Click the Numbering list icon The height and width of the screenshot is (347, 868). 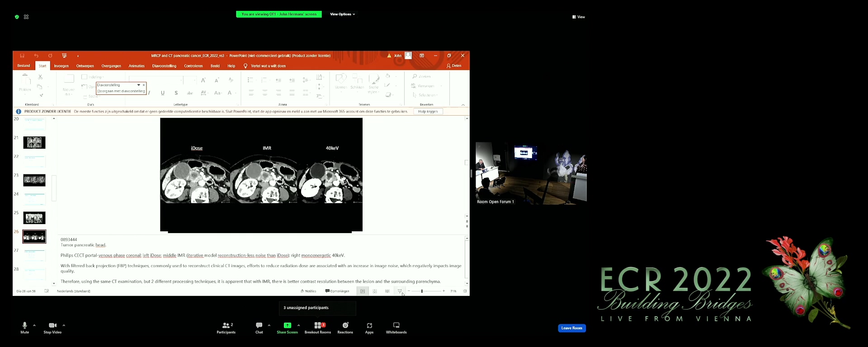click(264, 80)
